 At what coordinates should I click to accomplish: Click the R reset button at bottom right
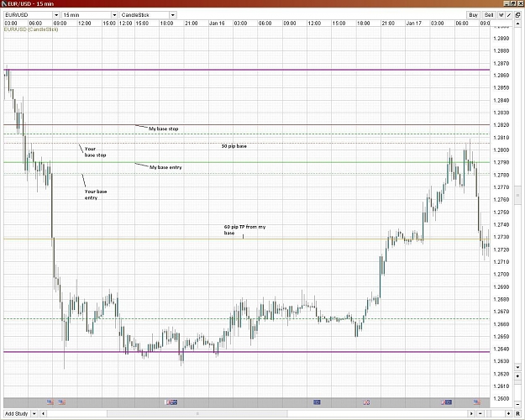[517, 413]
